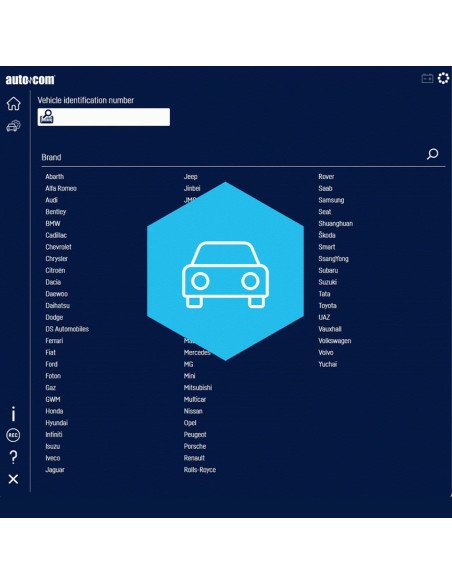The width and height of the screenshot is (452, 584).
Task: Open DS Automobiles brand
Action: click(67, 329)
